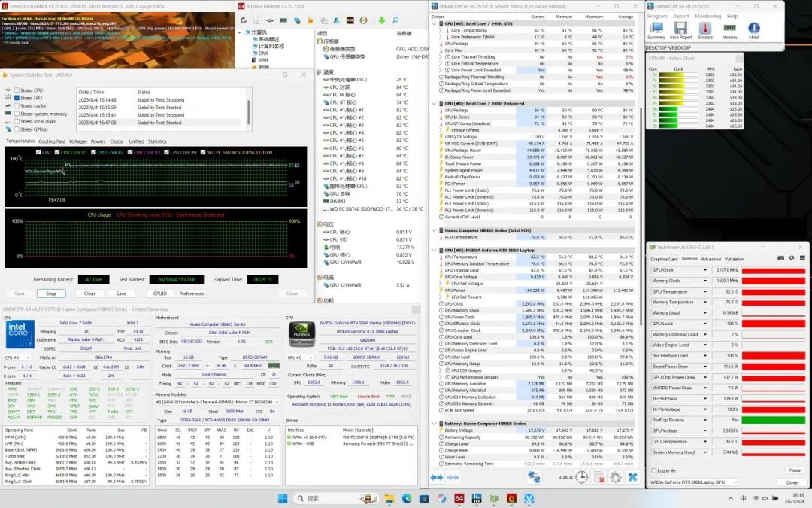The height and width of the screenshot is (508, 812).
Task: Click the green PerfCap Reason bar in GPU-Z
Action: [774, 420]
